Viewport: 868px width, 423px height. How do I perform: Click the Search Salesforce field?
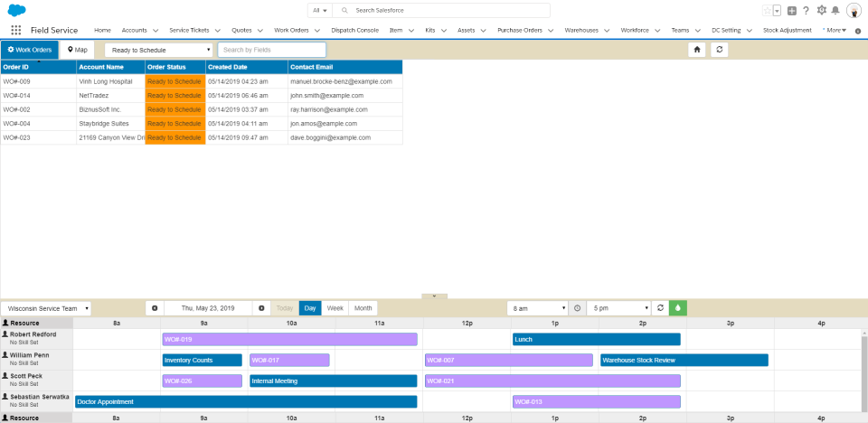441,11
